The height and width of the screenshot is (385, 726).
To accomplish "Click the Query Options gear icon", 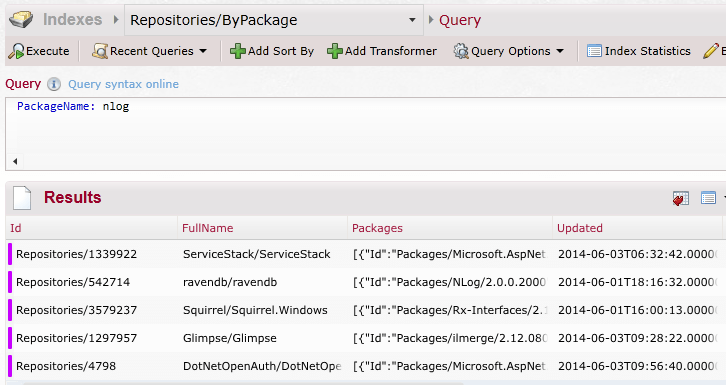I will 461,51.
